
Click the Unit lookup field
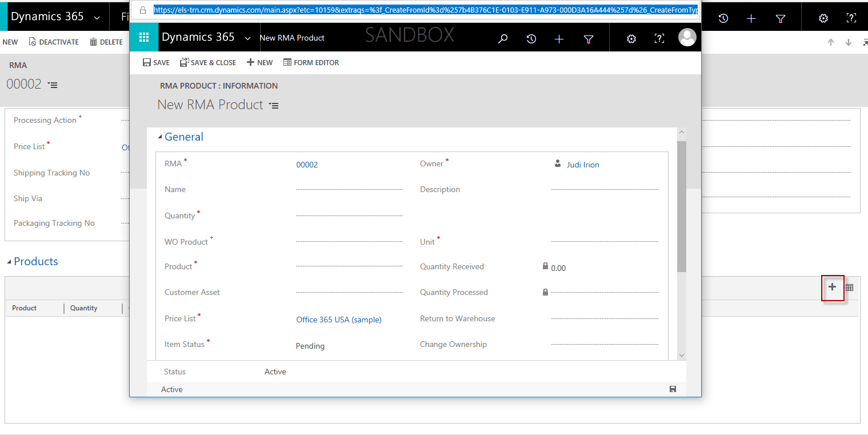(x=605, y=242)
